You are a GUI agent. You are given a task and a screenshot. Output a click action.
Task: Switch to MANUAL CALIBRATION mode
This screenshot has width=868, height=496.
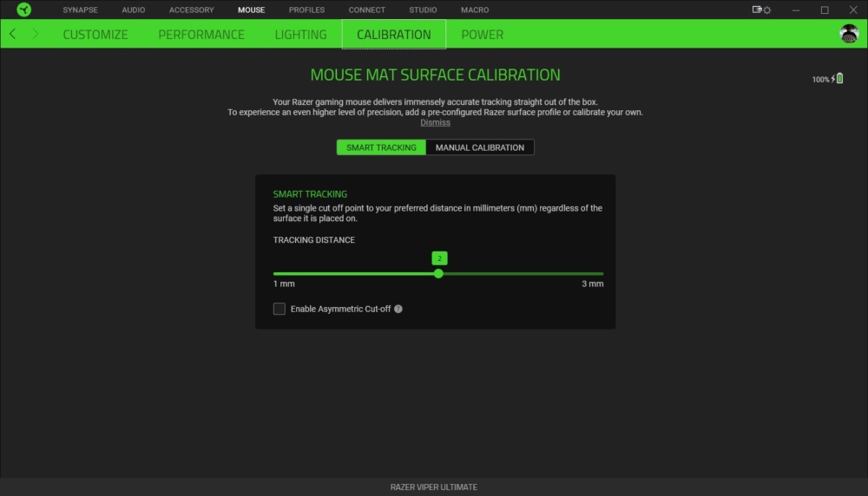click(480, 147)
